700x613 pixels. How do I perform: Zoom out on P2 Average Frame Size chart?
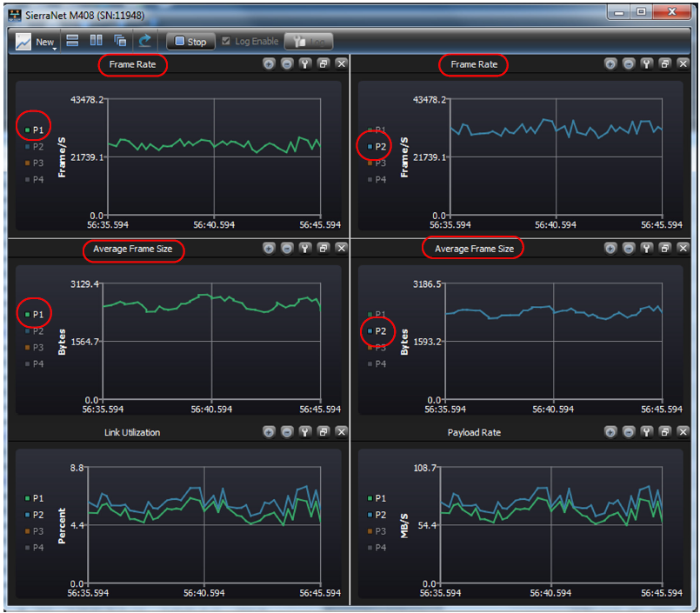[629, 248]
